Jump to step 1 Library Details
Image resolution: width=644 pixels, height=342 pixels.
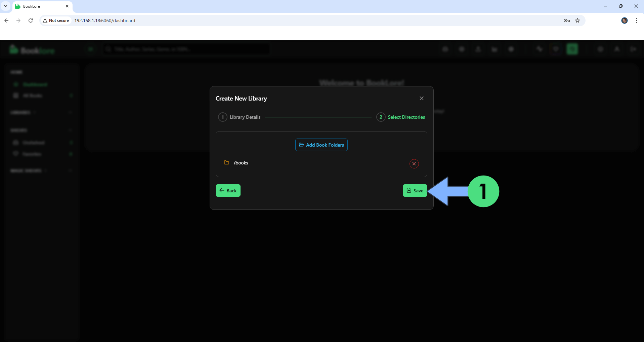tap(240, 117)
